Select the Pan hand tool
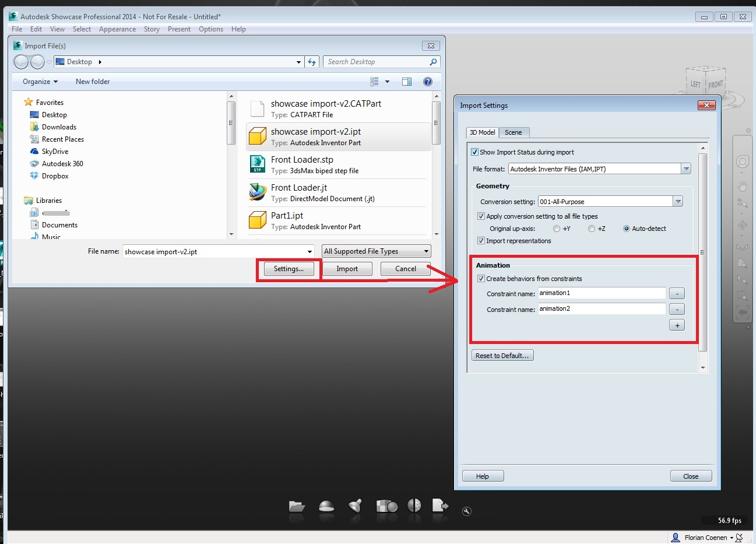This screenshot has width=756, height=544. 742,187
